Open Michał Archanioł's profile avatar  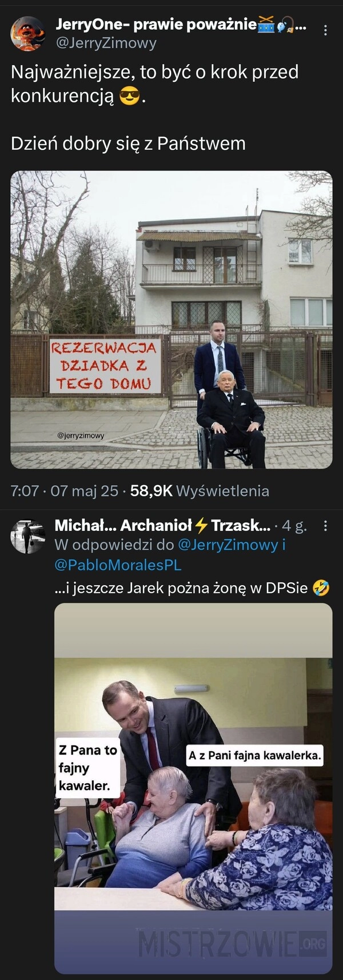pyautogui.click(x=27, y=536)
